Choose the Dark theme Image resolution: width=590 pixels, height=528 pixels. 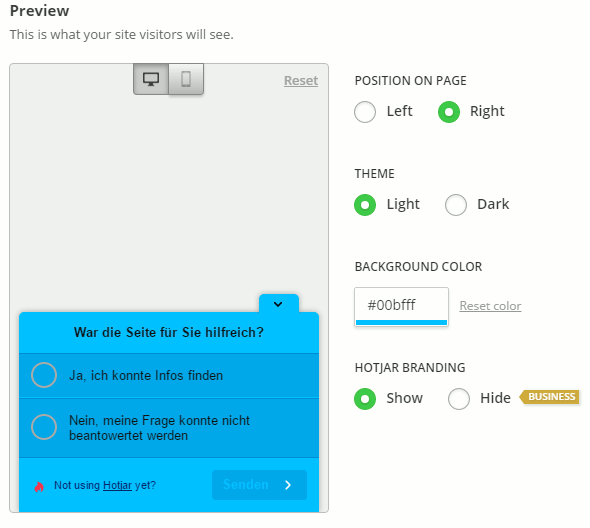(456, 205)
